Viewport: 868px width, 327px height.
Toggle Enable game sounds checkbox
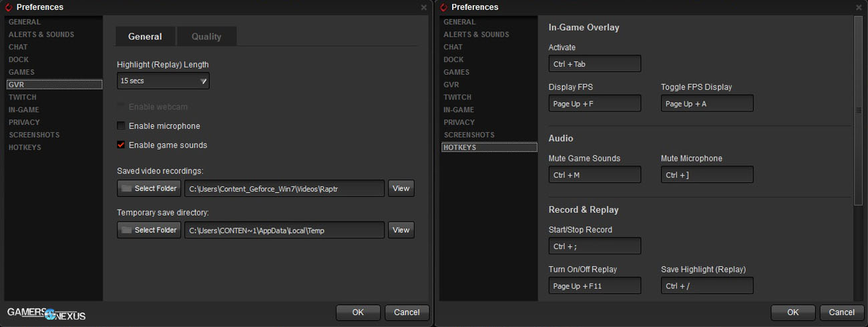click(x=121, y=145)
